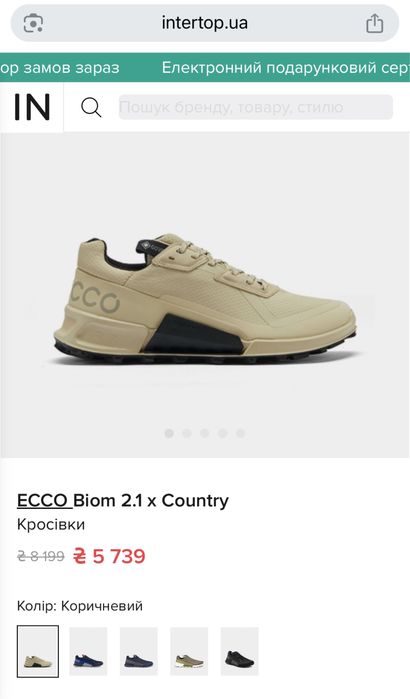Focus the brand and product search field
410x699 pixels.
pos(255,107)
